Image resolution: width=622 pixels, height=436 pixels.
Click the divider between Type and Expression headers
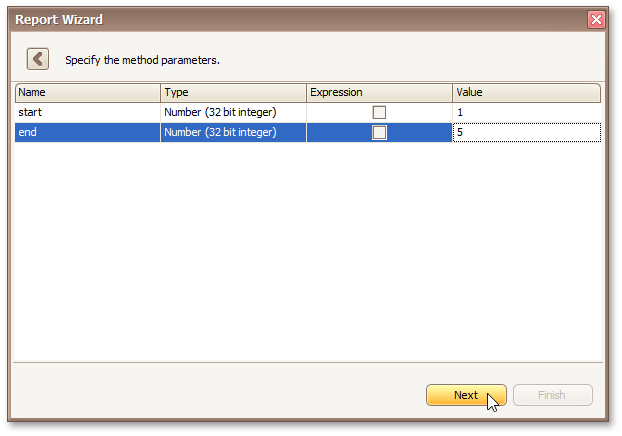[306, 93]
